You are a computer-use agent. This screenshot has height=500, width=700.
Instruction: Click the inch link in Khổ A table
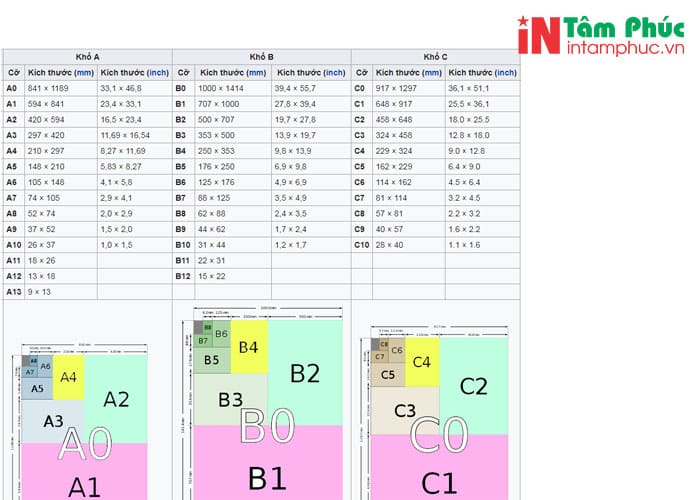[157, 73]
